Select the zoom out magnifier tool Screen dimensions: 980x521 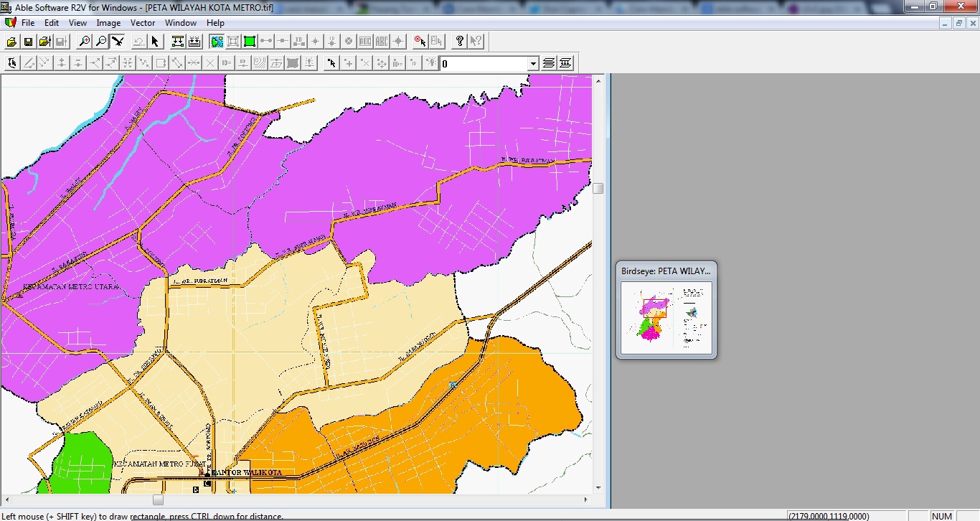(102, 42)
